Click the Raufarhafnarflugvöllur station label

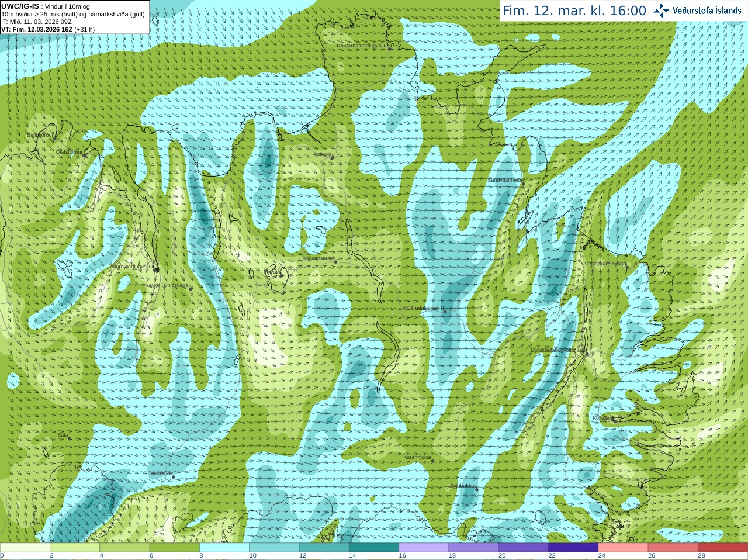(x=362, y=45)
